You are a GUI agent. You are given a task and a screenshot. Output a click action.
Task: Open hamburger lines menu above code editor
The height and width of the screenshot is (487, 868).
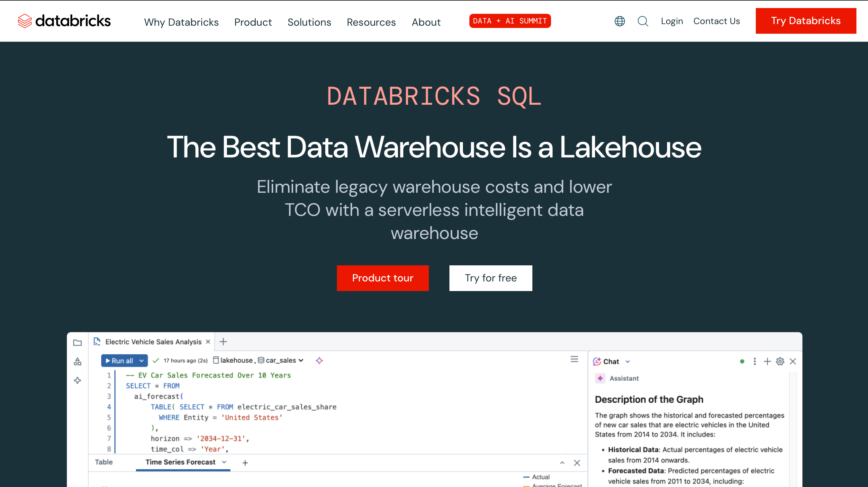[574, 359]
